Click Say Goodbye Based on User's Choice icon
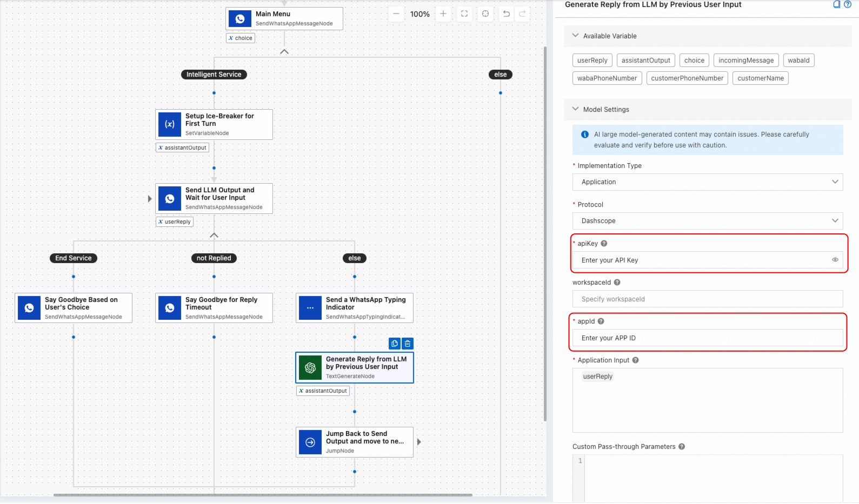Image resolution: width=859 pixels, height=504 pixels. (29, 308)
